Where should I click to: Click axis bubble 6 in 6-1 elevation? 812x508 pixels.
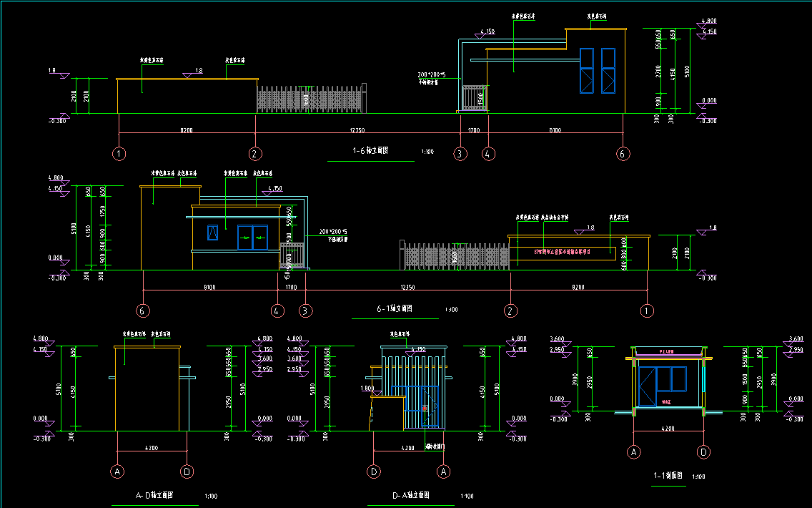(x=144, y=311)
